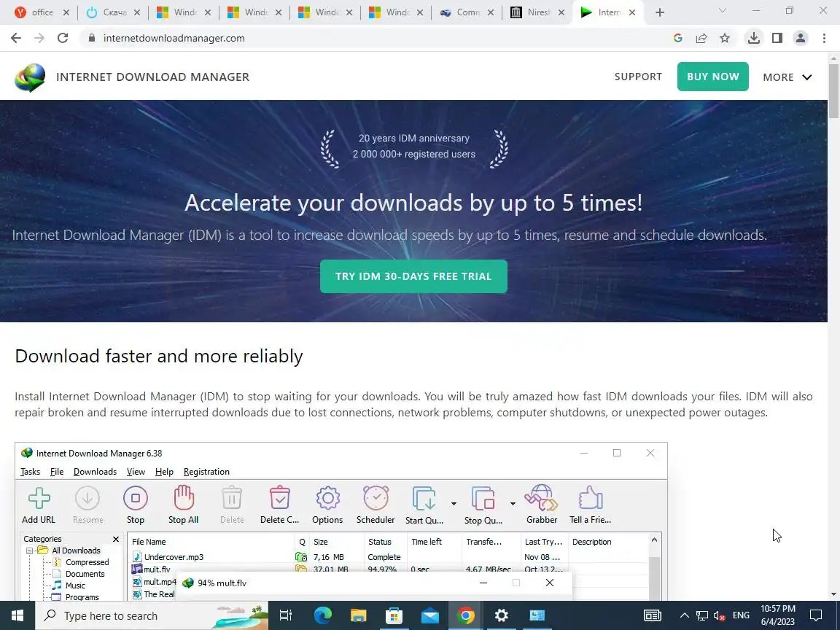Open View menu in IDM screenshot
The width and height of the screenshot is (840, 630).
(x=136, y=472)
